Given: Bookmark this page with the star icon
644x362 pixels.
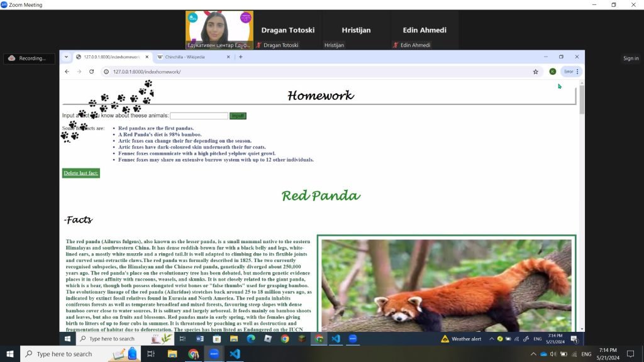Looking at the screenshot, I should [535, 72].
